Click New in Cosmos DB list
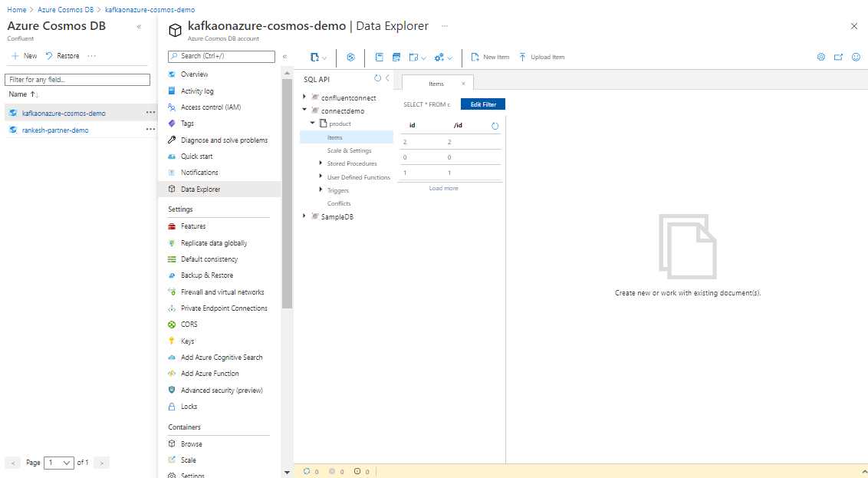This screenshot has width=868, height=478. (x=25, y=56)
